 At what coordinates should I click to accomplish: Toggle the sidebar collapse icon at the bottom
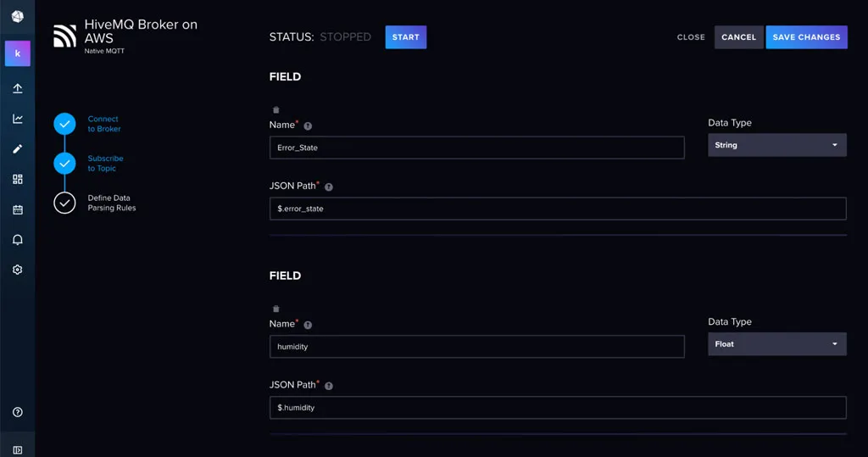pos(18,450)
